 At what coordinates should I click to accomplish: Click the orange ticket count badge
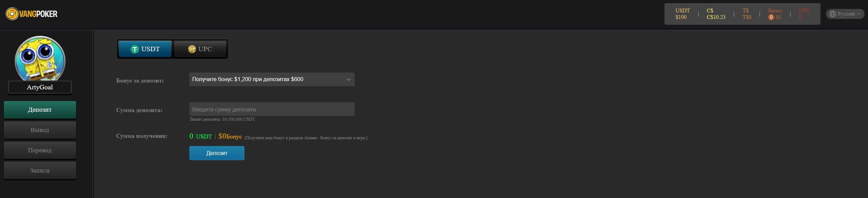click(771, 17)
